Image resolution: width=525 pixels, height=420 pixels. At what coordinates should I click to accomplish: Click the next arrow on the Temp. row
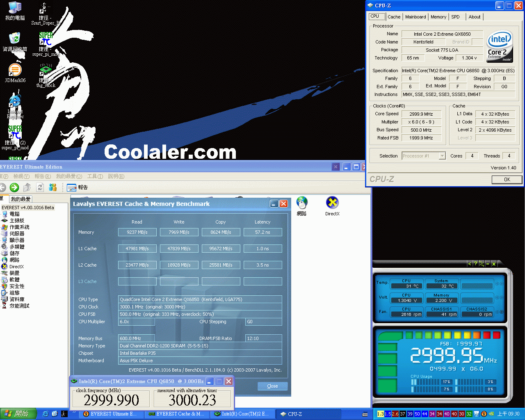[x=502, y=283]
